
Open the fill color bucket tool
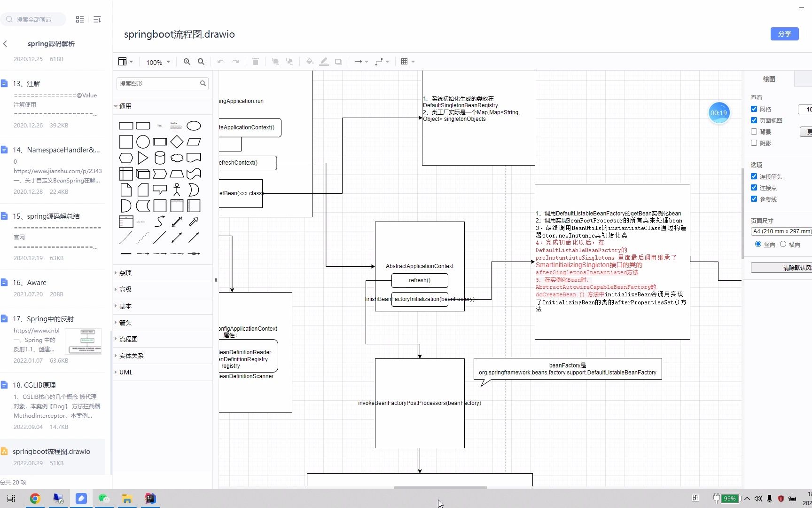(310, 62)
